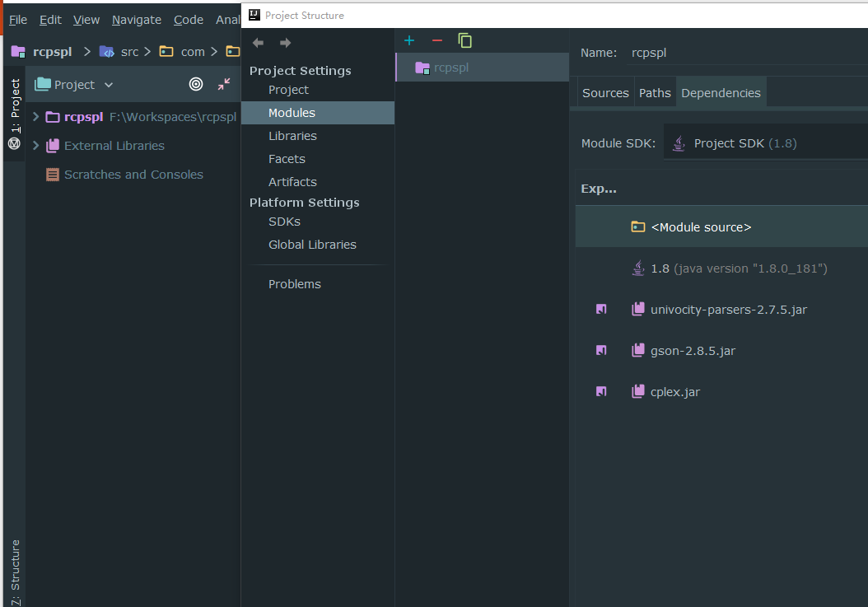Open the Project view chevron dropdown
Viewport: 868px width, 607px height.
point(108,84)
